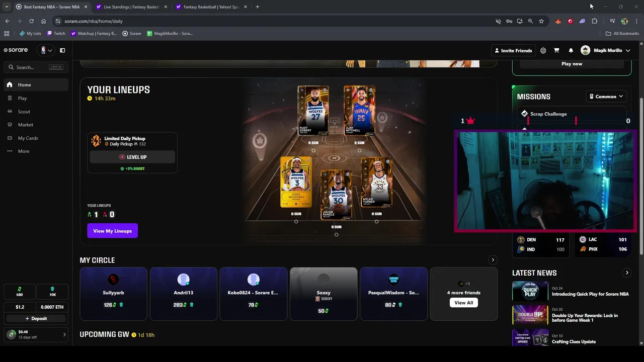Click the 10K currency counter

click(52, 292)
